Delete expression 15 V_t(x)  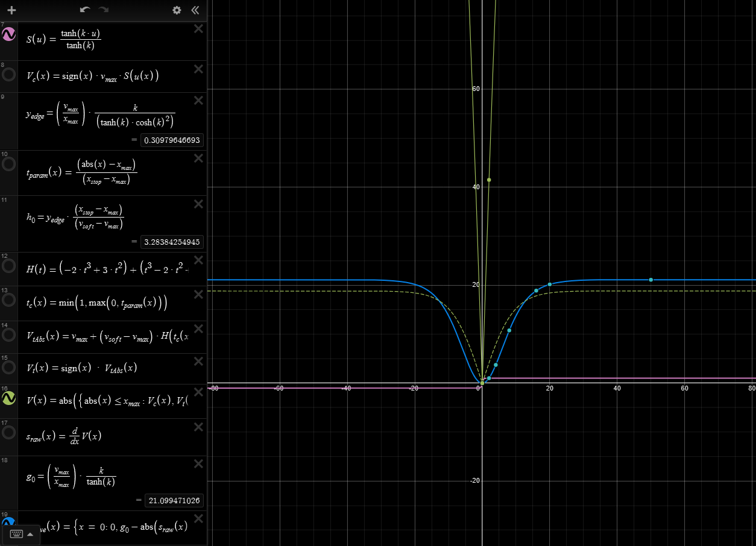(198, 360)
